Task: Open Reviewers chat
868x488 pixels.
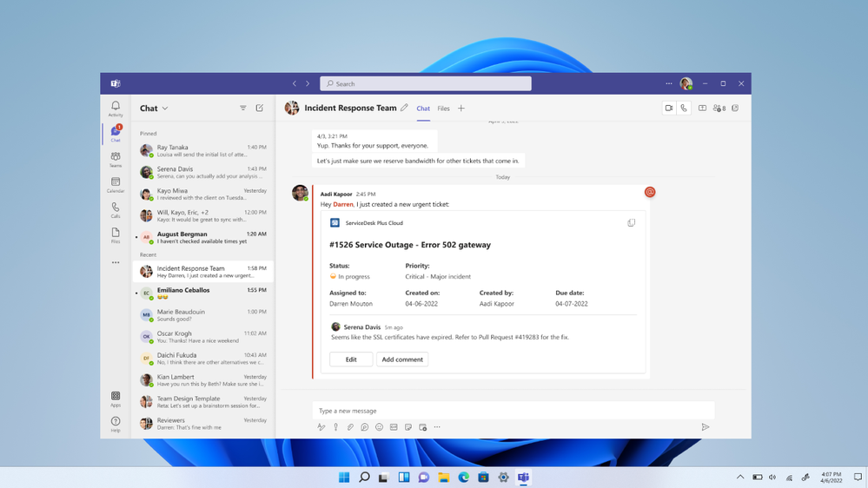Action: coord(203,423)
